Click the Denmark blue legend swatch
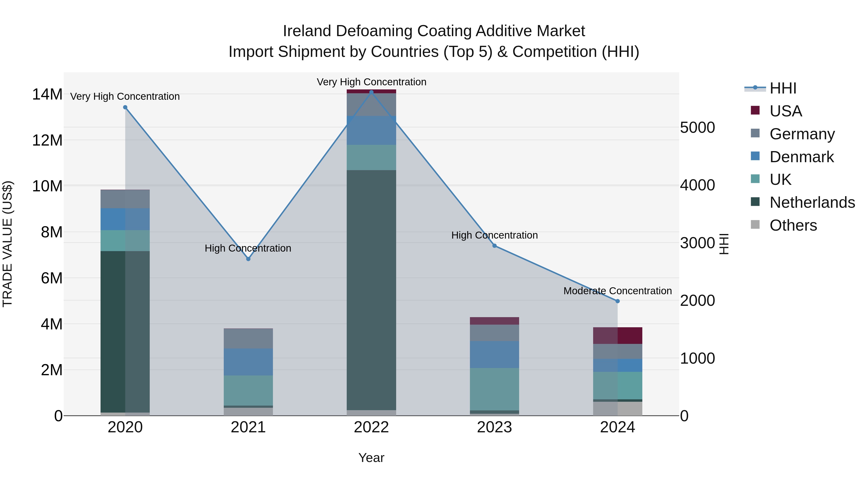 pyautogui.click(x=755, y=156)
